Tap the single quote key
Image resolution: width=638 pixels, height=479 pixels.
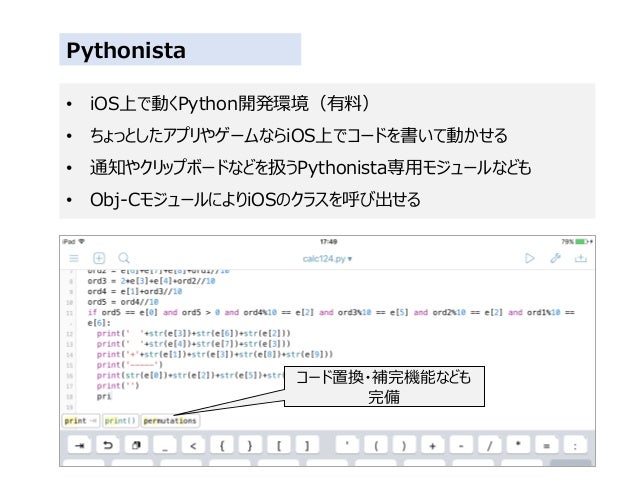(347, 445)
